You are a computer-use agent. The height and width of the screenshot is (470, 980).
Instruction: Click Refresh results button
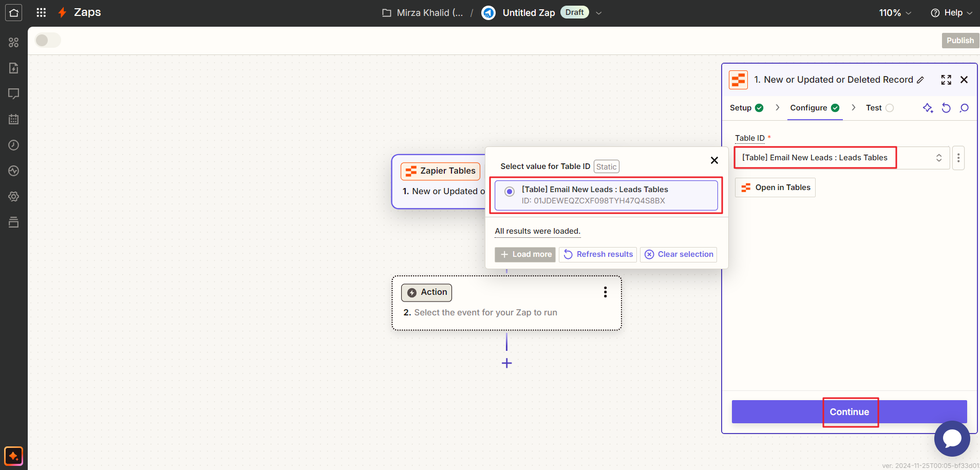tap(598, 254)
